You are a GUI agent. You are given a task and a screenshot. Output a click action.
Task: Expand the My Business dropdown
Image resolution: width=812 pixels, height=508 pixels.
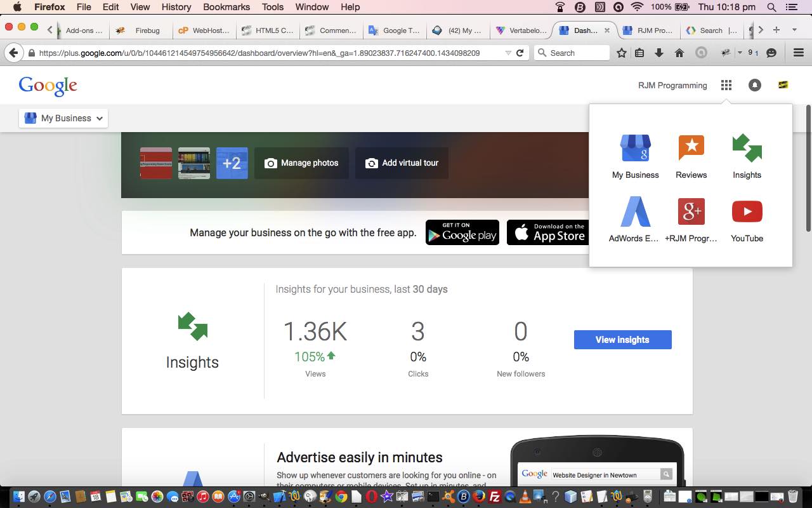63,118
